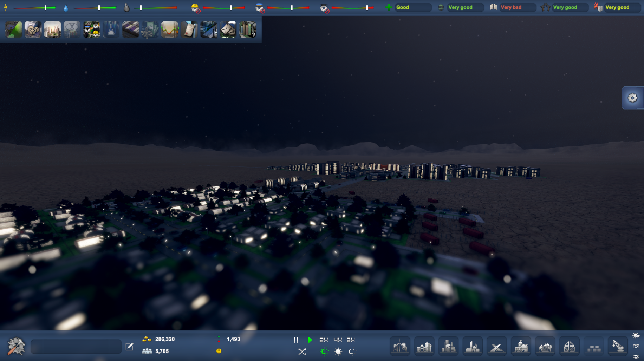The width and height of the screenshot is (644, 361).
Task: Resume normal play speed
Action: (x=310, y=340)
